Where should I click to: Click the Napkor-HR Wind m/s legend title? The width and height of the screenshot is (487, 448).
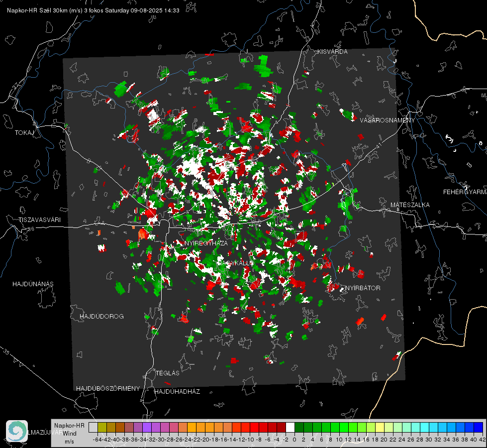pyautogui.click(x=69, y=434)
